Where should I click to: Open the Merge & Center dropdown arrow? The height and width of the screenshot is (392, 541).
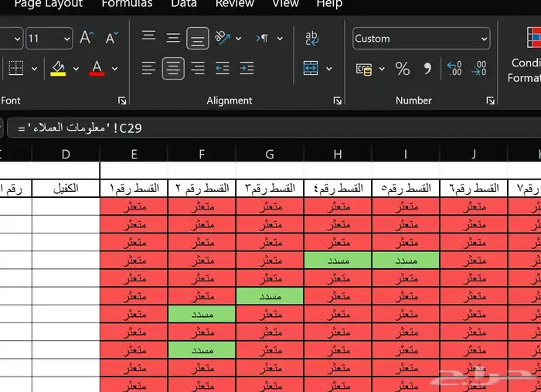click(x=329, y=68)
